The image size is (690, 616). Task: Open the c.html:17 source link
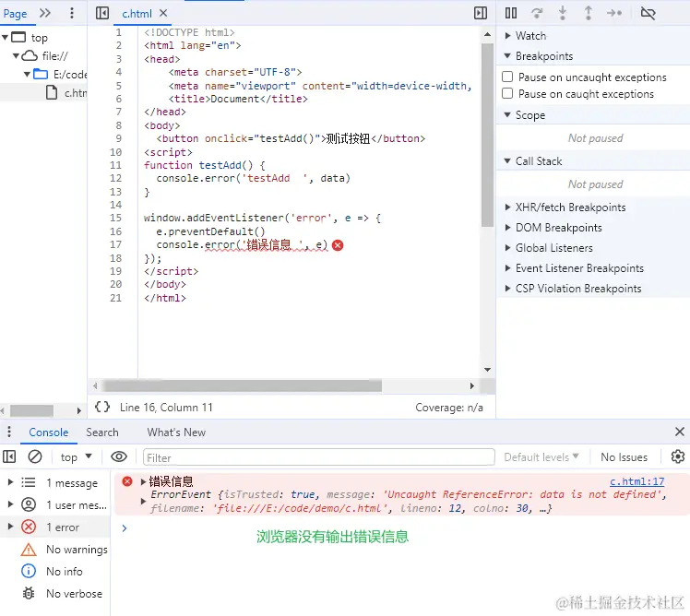(x=636, y=481)
